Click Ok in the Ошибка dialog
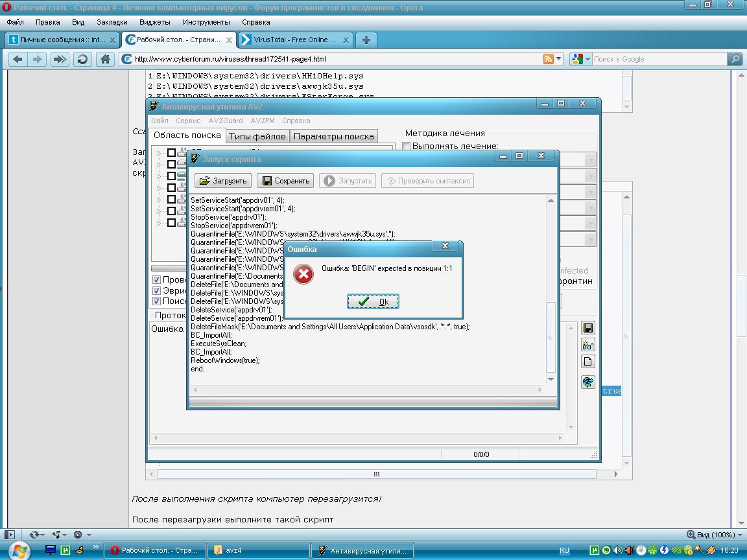This screenshot has width=747, height=560. (x=373, y=301)
